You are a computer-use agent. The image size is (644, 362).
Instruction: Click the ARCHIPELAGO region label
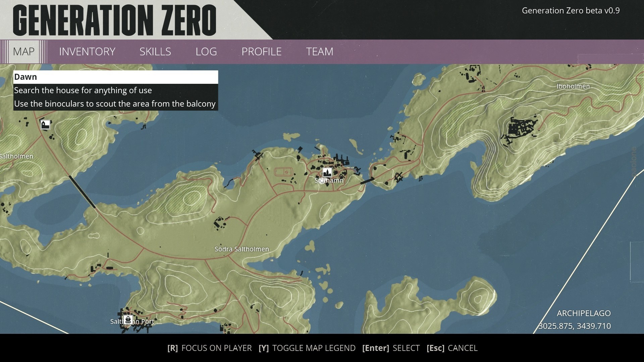pos(584,313)
